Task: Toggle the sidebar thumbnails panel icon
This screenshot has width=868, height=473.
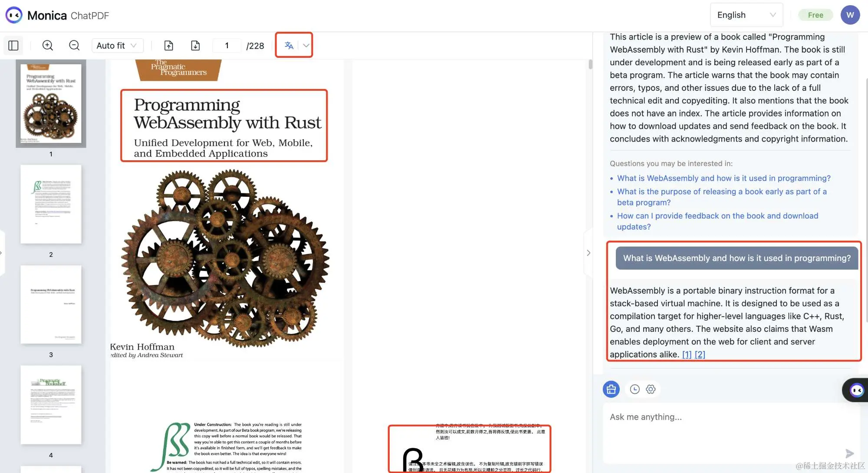Action: pyautogui.click(x=13, y=46)
